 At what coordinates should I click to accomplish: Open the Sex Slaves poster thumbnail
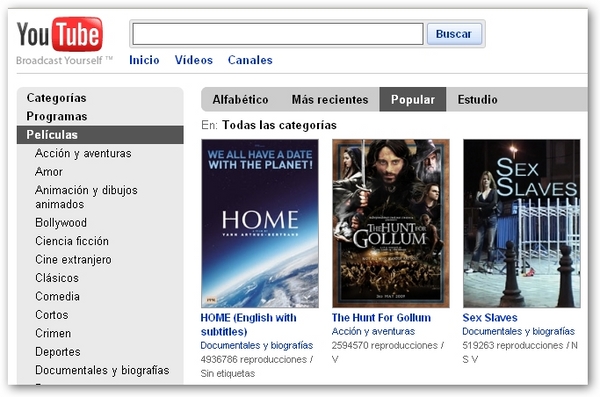pyautogui.click(x=522, y=224)
